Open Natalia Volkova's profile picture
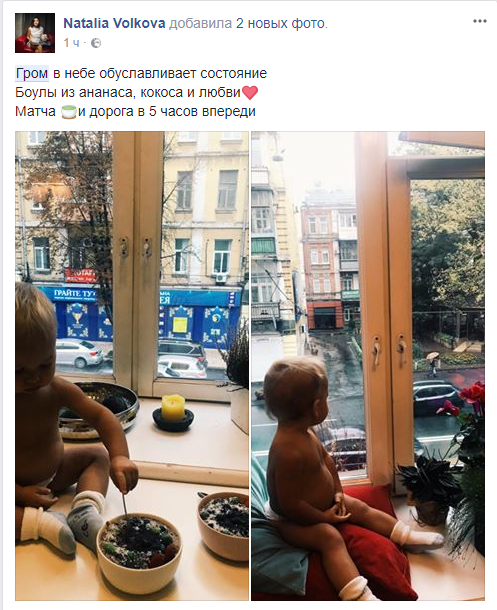This screenshot has height=610, width=497. click(x=35, y=33)
